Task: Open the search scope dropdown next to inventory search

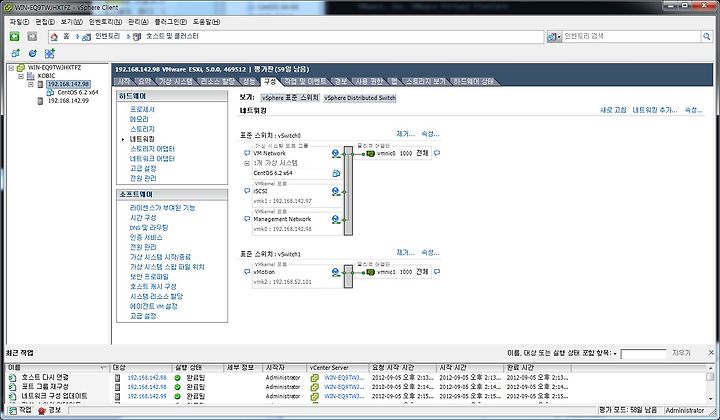Action: coord(554,37)
